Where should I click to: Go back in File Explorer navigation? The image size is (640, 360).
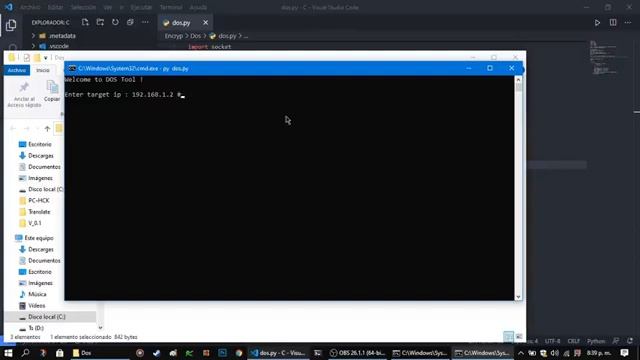13,129
